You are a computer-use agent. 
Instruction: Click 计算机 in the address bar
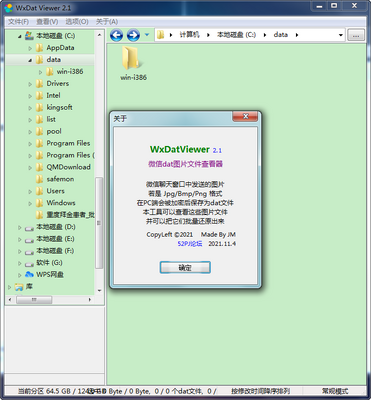point(189,35)
